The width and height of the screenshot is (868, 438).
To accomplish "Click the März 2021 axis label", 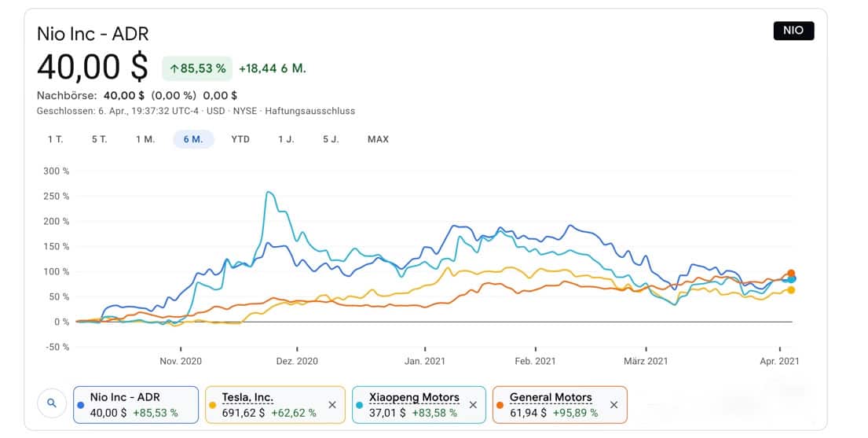I will click(646, 361).
